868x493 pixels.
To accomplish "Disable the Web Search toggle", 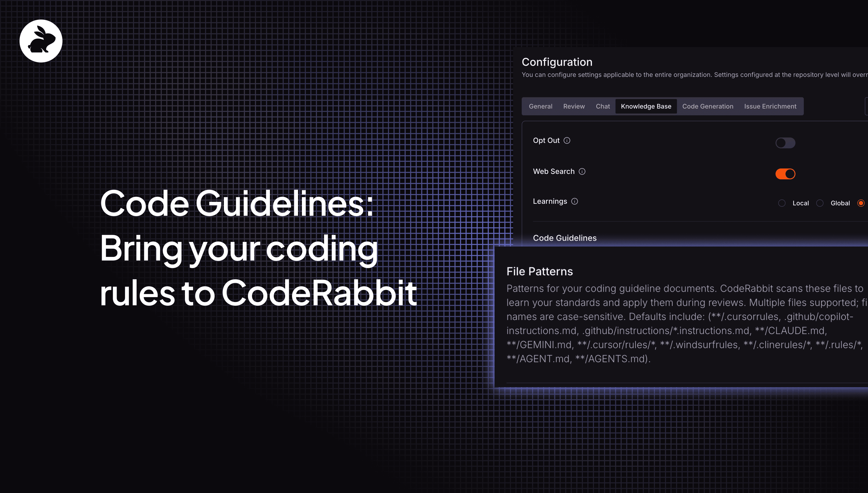I will 785,174.
